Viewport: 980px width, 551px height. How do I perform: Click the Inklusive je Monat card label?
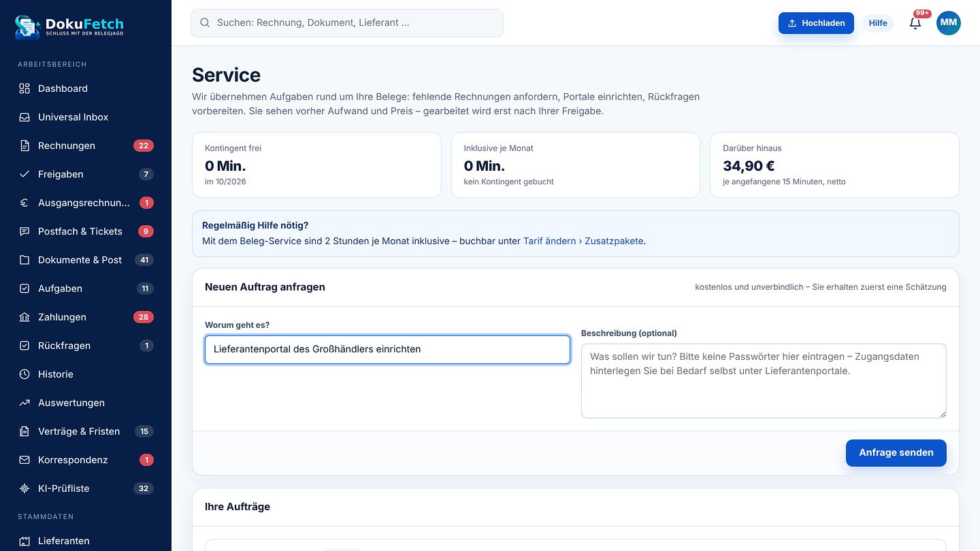pos(499,148)
